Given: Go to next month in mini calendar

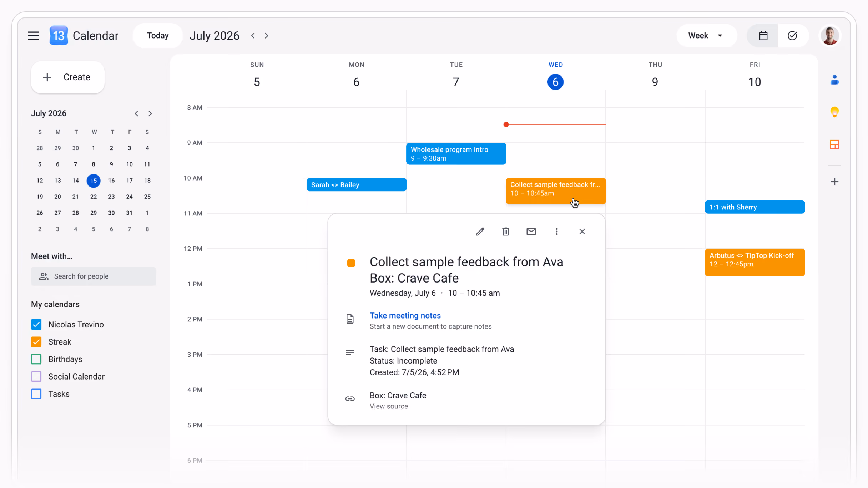Looking at the screenshot, I should (x=150, y=113).
